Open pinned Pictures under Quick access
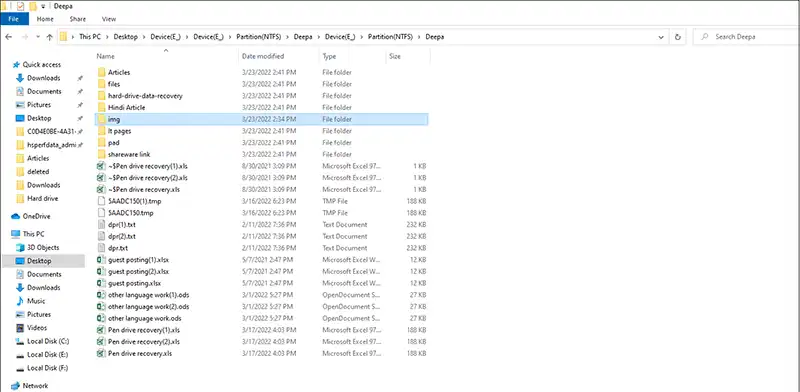 point(39,105)
